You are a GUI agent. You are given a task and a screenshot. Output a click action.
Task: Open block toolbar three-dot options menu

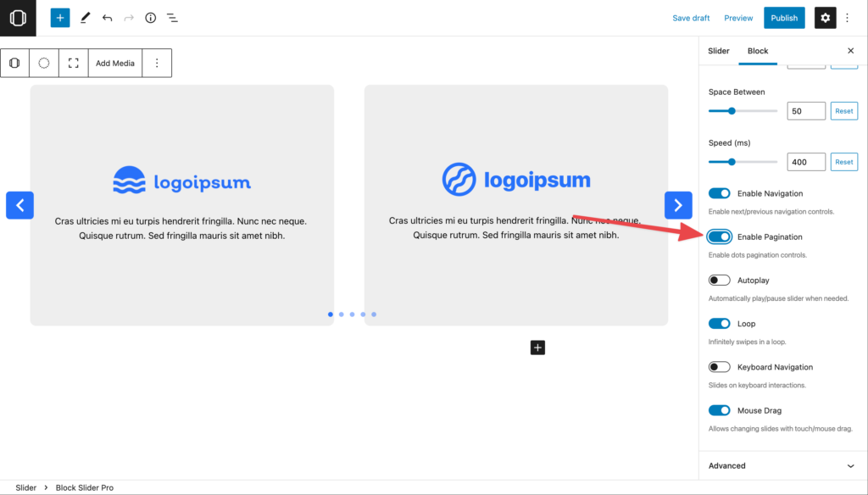pyautogui.click(x=157, y=63)
